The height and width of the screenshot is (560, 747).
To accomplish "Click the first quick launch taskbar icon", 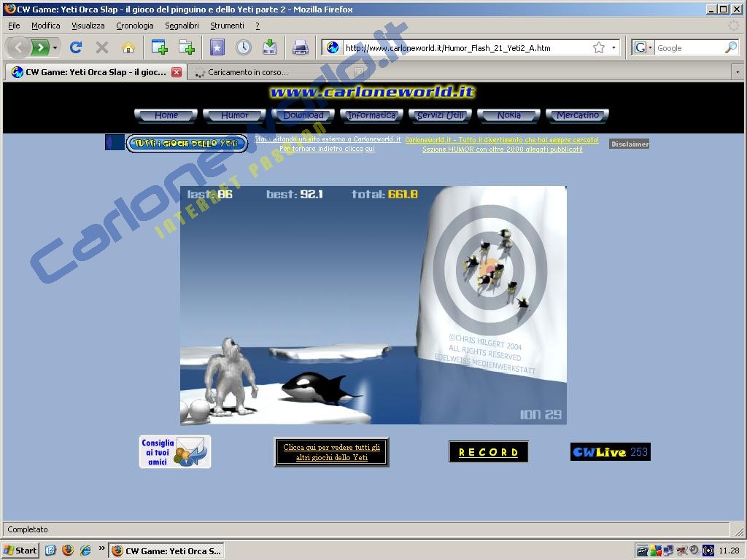I will (x=50, y=551).
